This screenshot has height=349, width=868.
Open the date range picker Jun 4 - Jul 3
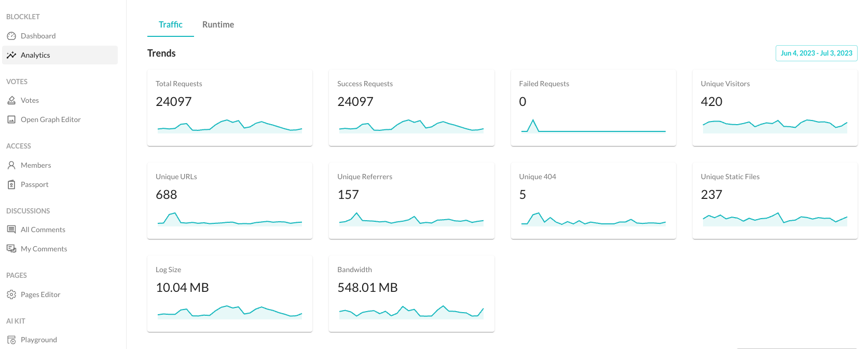pos(816,53)
